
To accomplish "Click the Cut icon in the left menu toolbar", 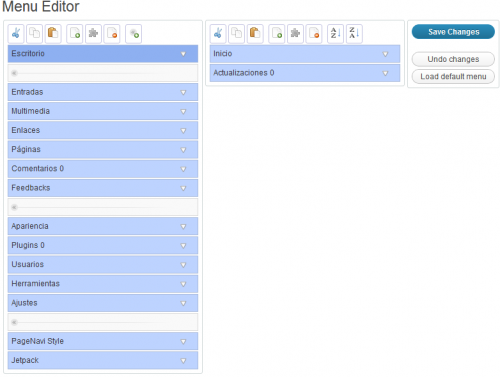I will [x=16, y=34].
